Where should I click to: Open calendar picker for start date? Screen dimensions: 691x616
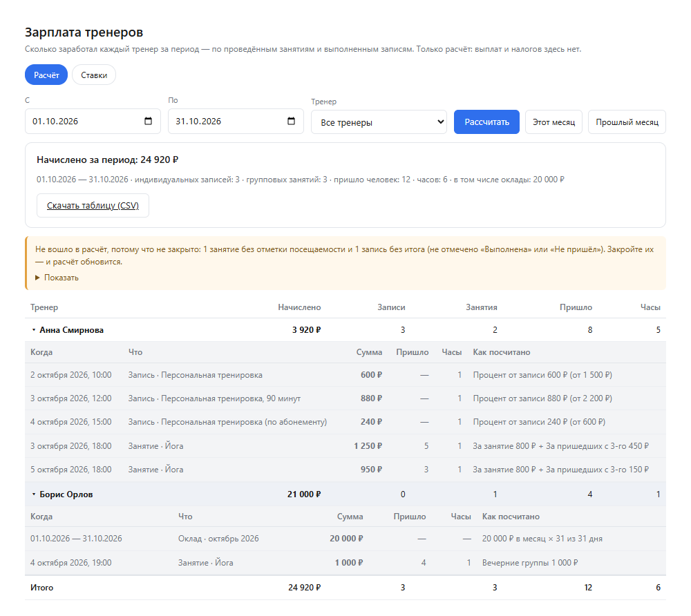pos(148,121)
